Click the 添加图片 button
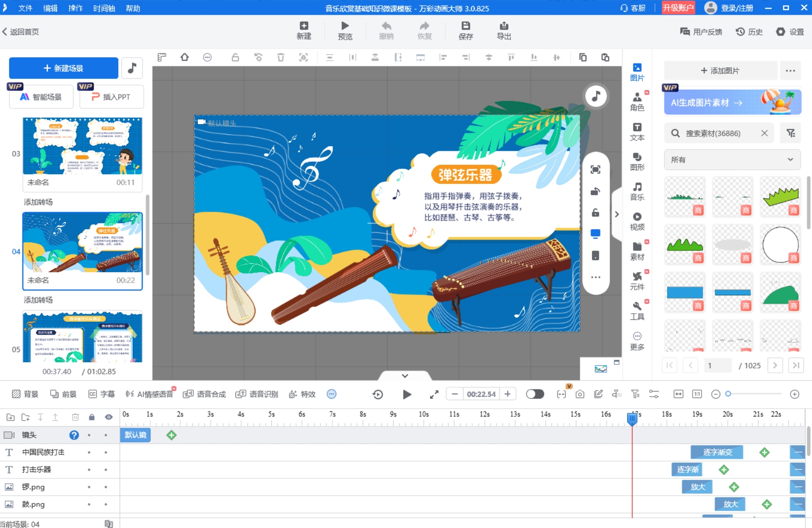 (x=720, y=71)
